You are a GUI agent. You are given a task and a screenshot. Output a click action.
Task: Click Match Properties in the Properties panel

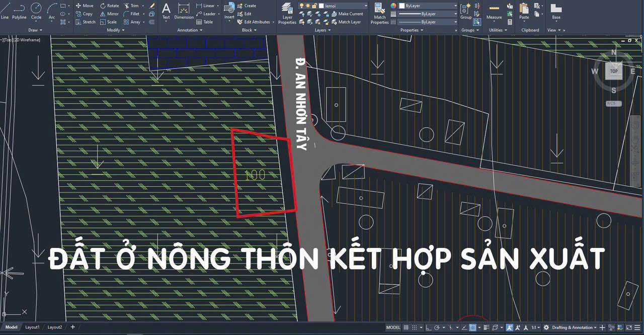pos(380,14)
